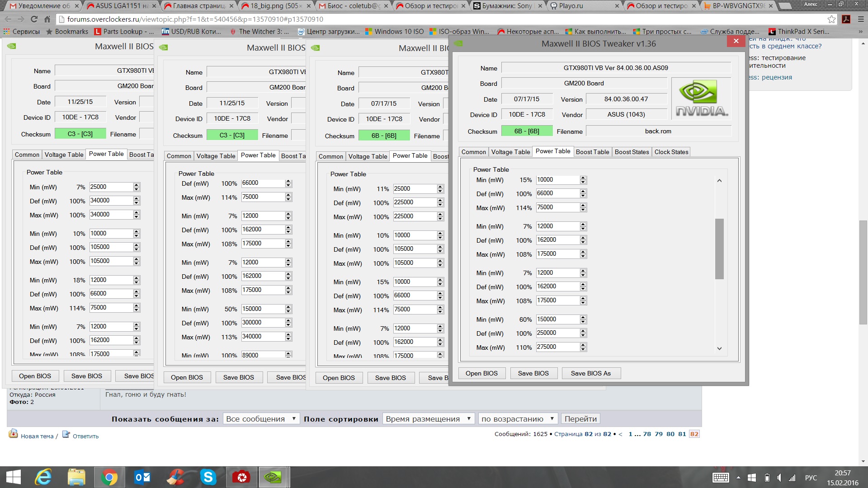
Task: Open the Chrome hamburger menu
Action: pos(861,19)
